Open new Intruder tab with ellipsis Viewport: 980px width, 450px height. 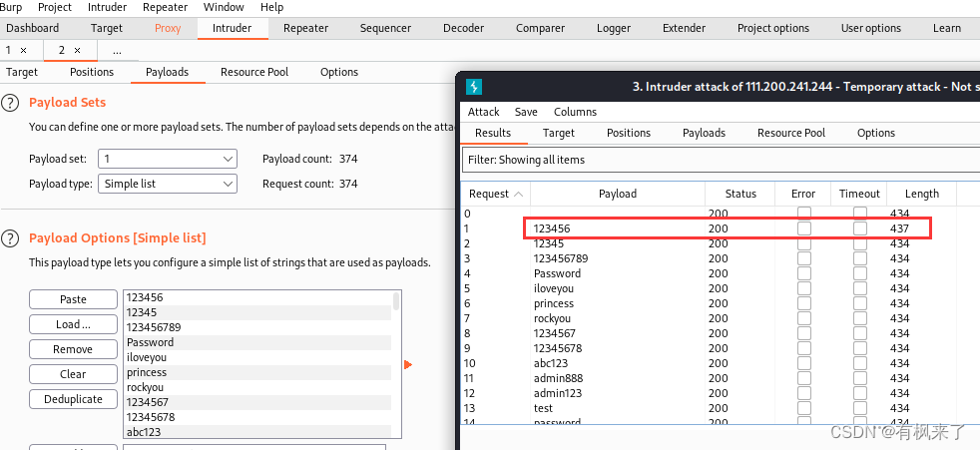[117, 51]
